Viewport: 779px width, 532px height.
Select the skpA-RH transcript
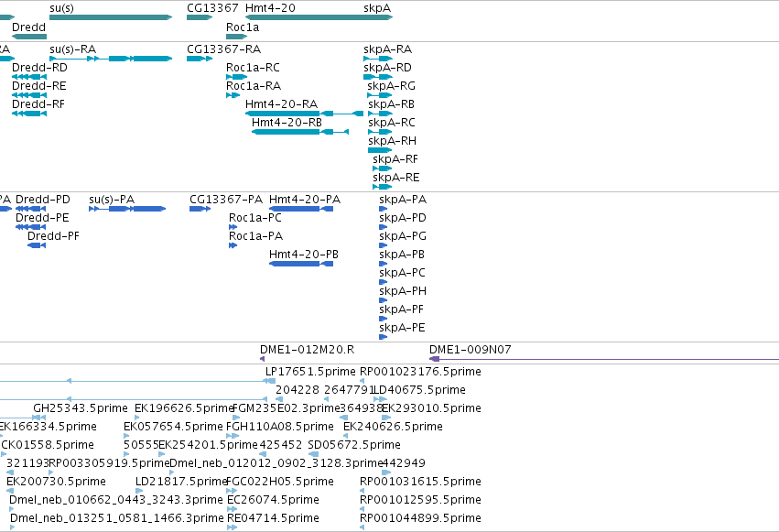pyautogui.click(x=380, y=150)
